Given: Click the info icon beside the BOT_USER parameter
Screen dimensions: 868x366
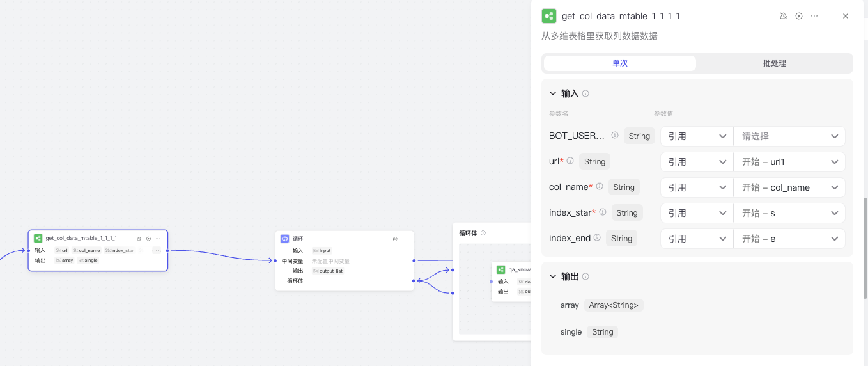Looking at the screenshot, I should click(x=615, y=136).
